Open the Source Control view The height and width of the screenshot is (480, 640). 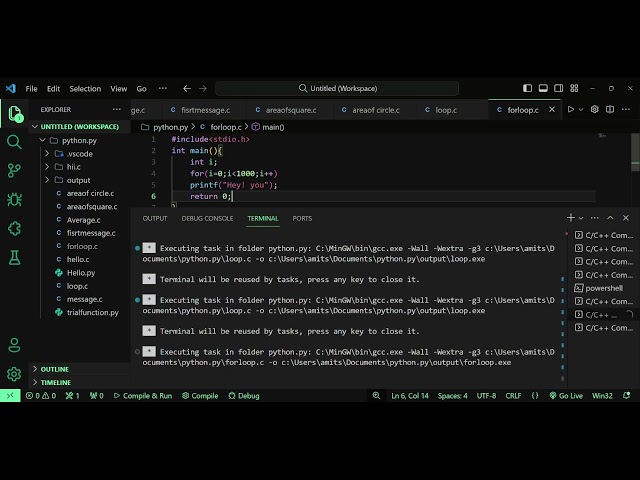14,170
